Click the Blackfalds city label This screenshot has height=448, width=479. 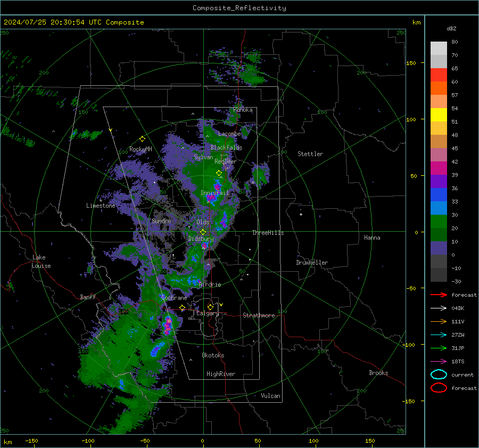[x=226, y=148]
